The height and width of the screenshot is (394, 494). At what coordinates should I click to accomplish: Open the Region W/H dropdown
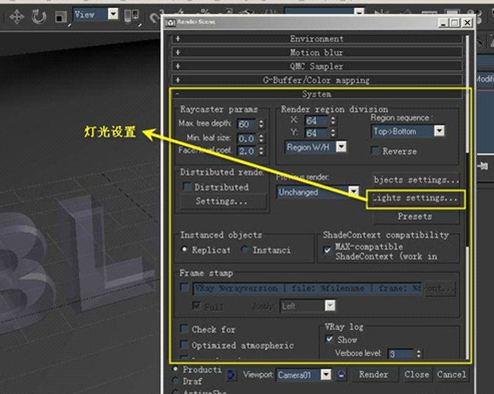[341, 147]
